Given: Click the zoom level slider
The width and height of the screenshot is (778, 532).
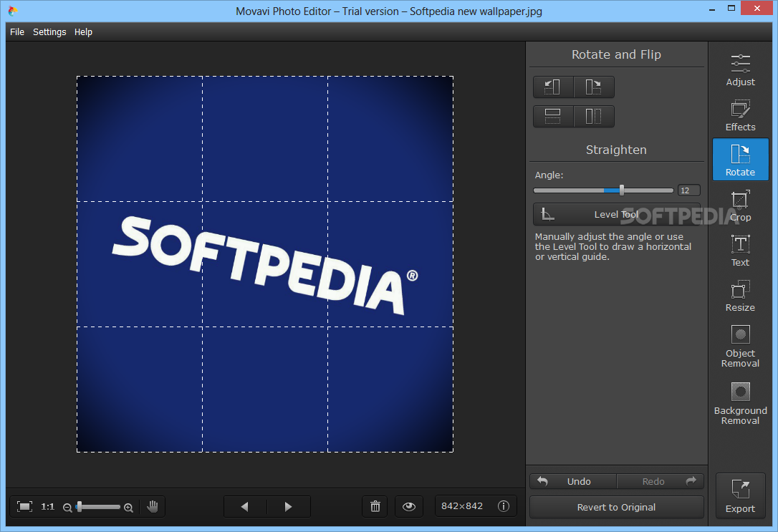Looking at the screenshot, I should click(98, 507).
